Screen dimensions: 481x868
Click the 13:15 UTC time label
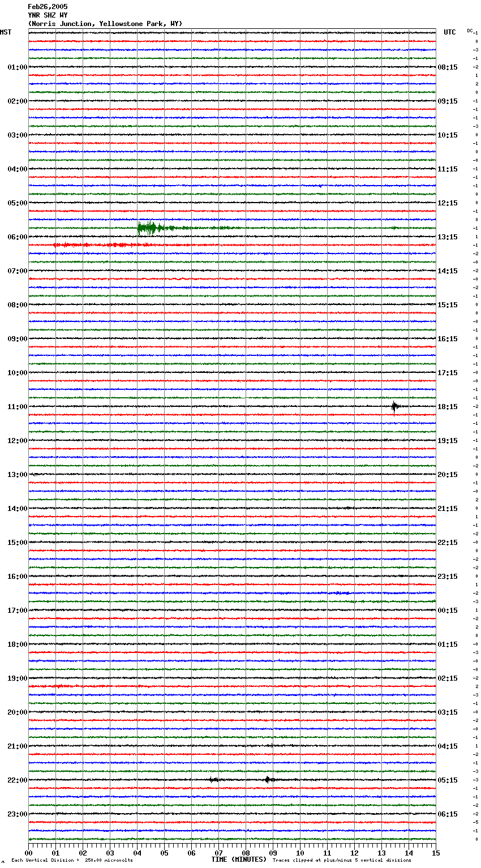(x=448, y=237)
